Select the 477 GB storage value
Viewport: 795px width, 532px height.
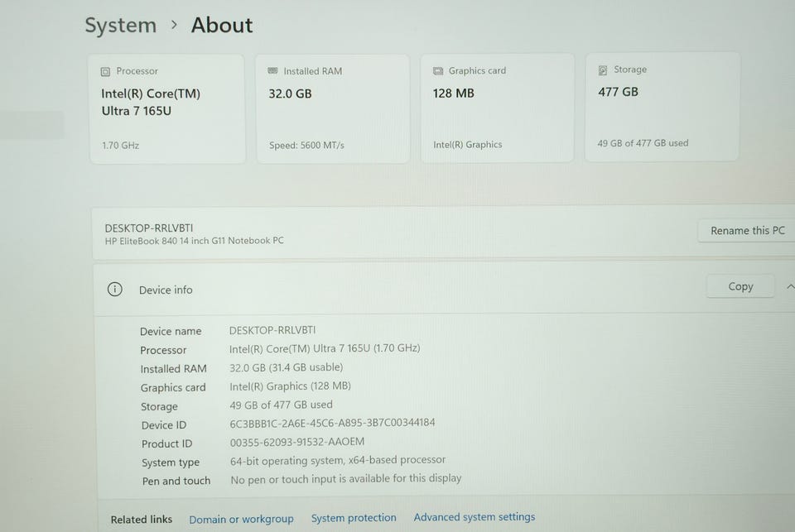618,92
